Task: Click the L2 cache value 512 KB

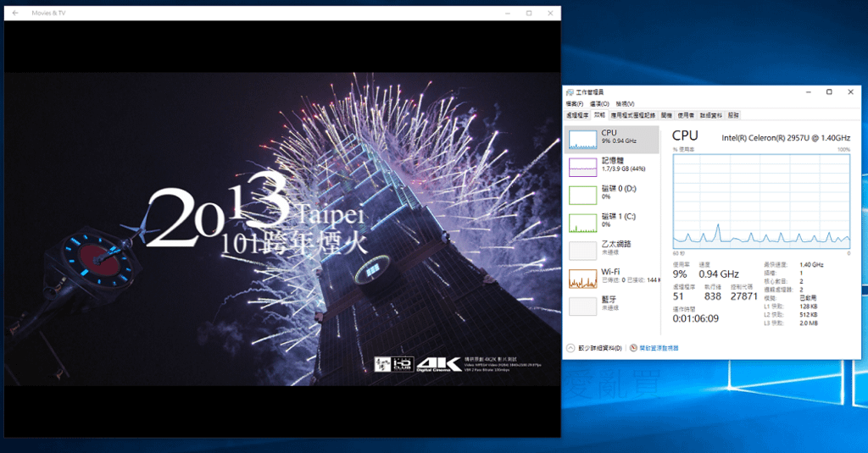Action: [x=808, y=315]
